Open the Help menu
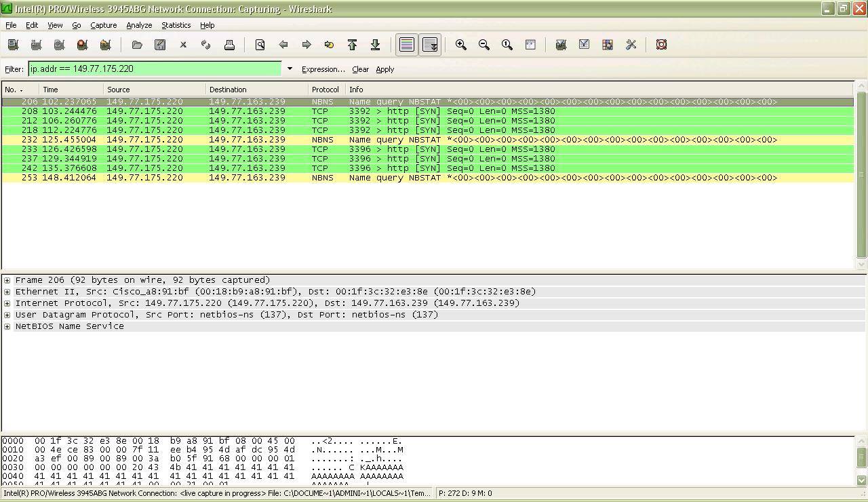Viewport: 868px width, 502px height. 208,25
